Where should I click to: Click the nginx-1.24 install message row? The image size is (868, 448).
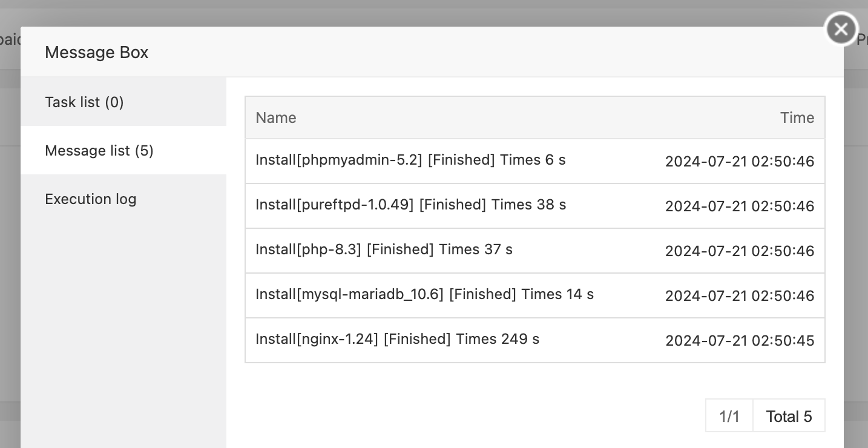pos(535,340)
